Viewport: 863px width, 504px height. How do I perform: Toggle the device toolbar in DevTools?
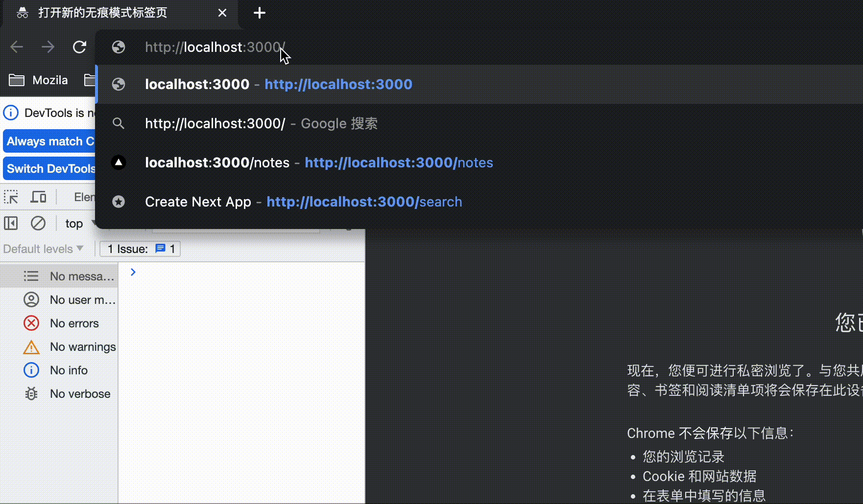coord(38,197)
